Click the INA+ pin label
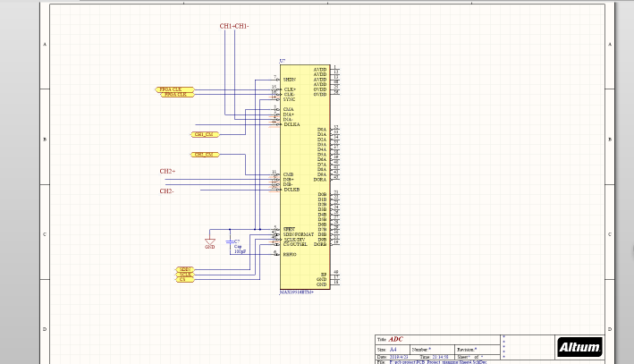Image resolution: width=634 pixels, height=364 pixels. pos(289,114)
